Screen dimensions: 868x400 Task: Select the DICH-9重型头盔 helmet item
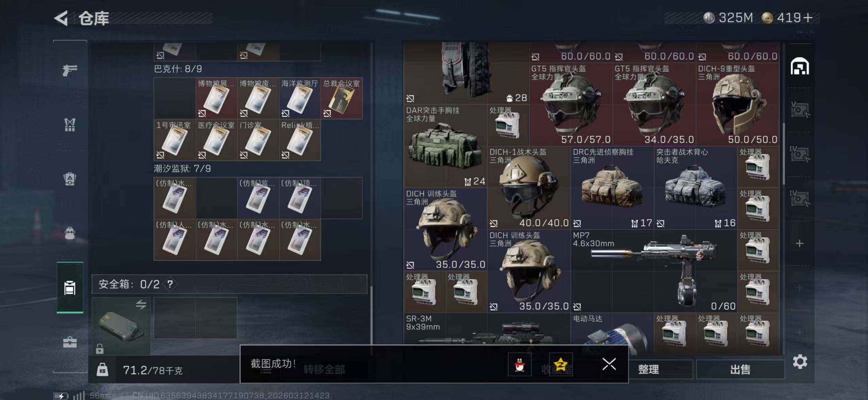coord(738,104)
